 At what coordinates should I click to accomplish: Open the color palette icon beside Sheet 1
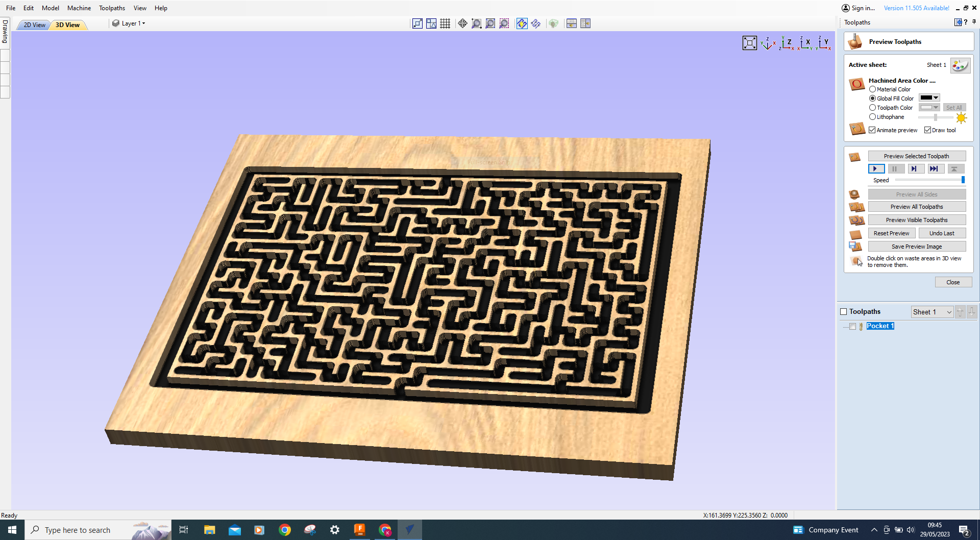coord(960,65)
